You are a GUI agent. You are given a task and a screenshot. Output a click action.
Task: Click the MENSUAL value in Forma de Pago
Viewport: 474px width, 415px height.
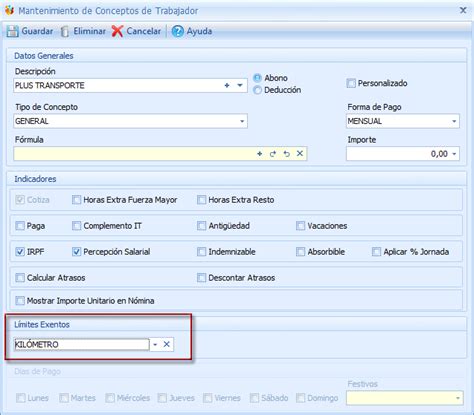click(365, 121)
